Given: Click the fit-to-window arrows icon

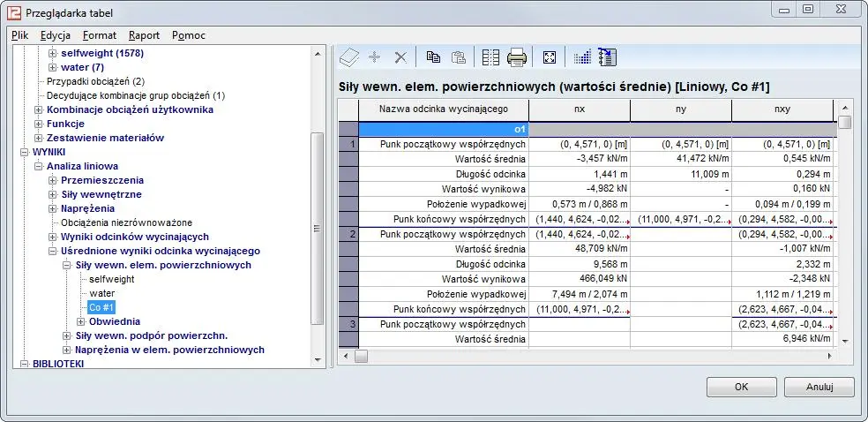Looking at the screenshot, I should 550,57.
